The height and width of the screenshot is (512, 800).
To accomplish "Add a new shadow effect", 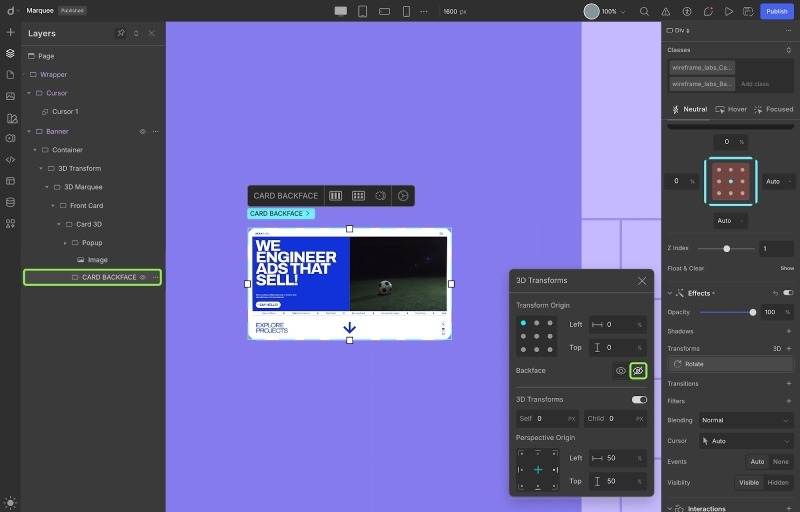I will 788,330.
